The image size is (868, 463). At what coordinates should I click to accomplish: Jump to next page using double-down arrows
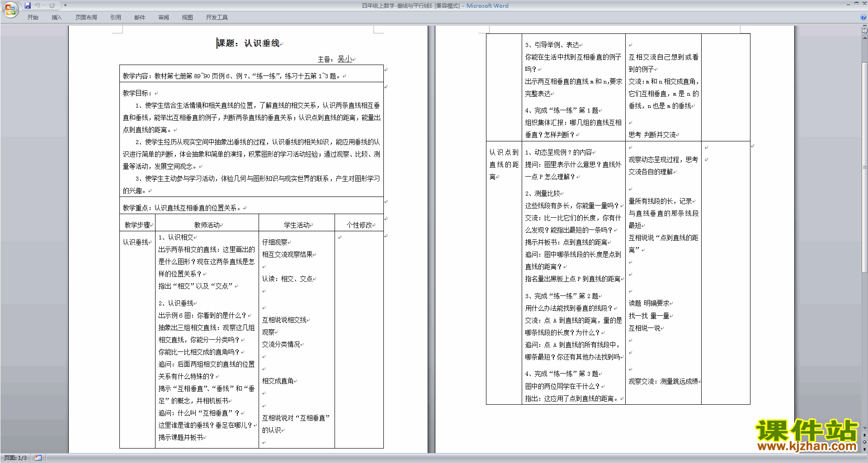point(865,449)
